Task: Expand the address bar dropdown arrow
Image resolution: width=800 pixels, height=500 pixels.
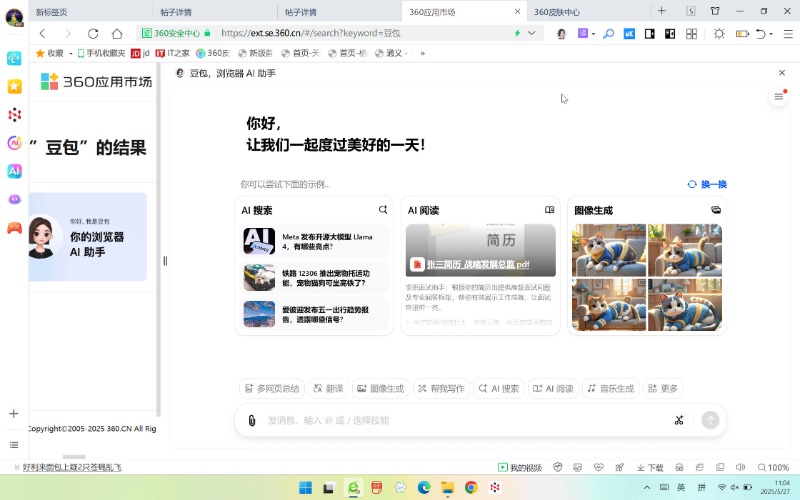Action: (531, 33)
